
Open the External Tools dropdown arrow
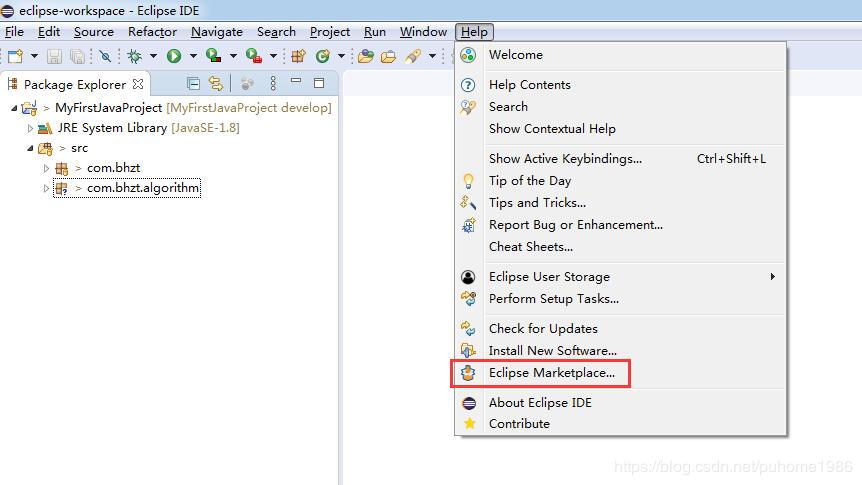[273, 56]
